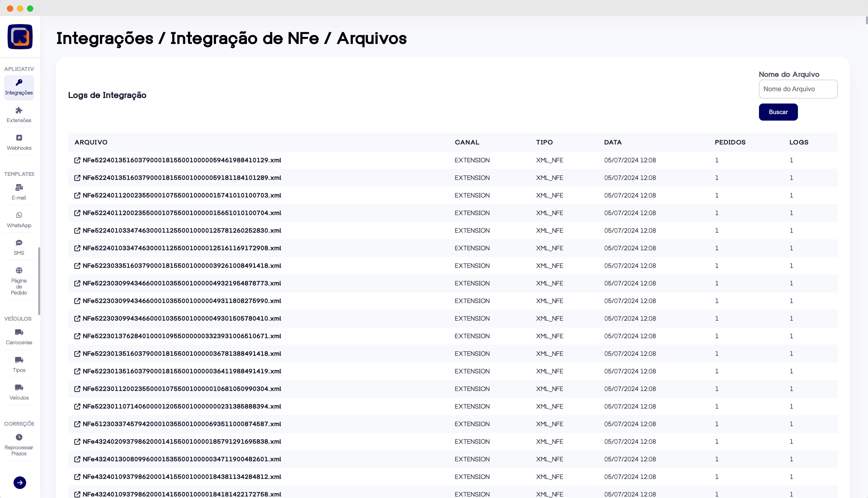Click the DATA column header
The width and height of the screenshot is (868, 498).
click(x=613, y=142)
